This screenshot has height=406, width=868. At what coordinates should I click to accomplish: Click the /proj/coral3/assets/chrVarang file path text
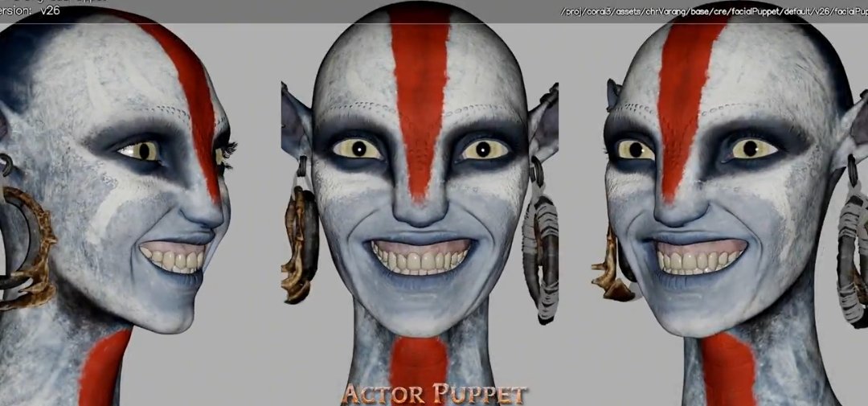click(x=714, y=11)
